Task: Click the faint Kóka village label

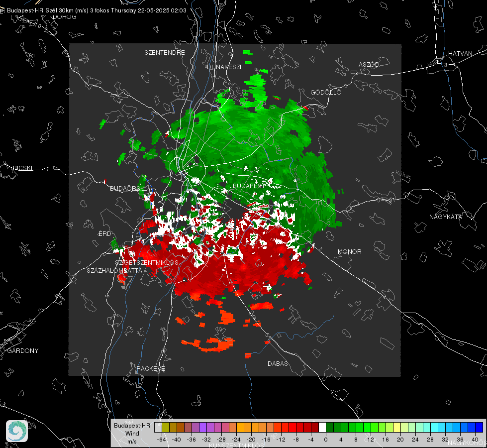Action: [403, 175]
